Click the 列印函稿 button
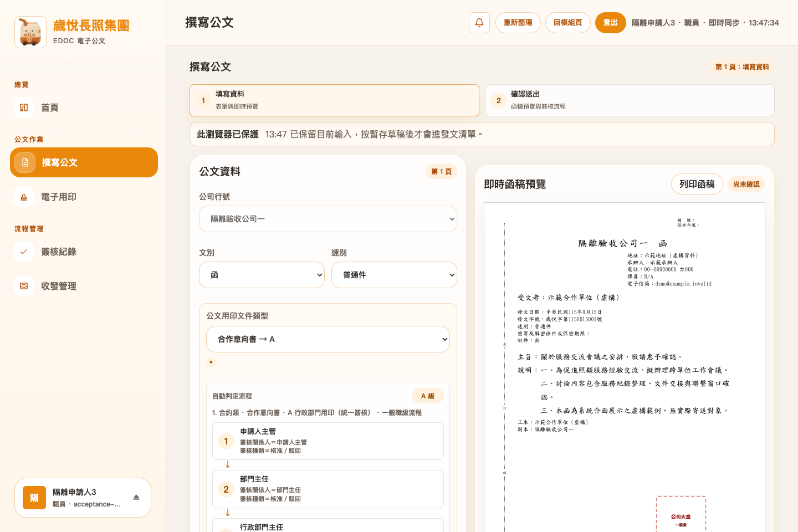 [697, 184]
